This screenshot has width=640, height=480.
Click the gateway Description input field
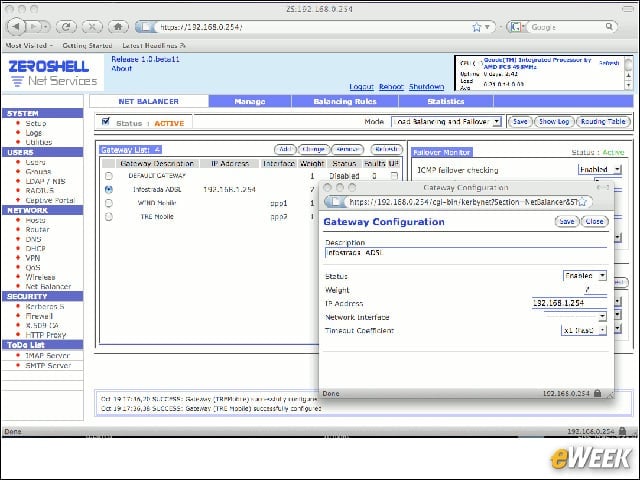tap(466, 253)
